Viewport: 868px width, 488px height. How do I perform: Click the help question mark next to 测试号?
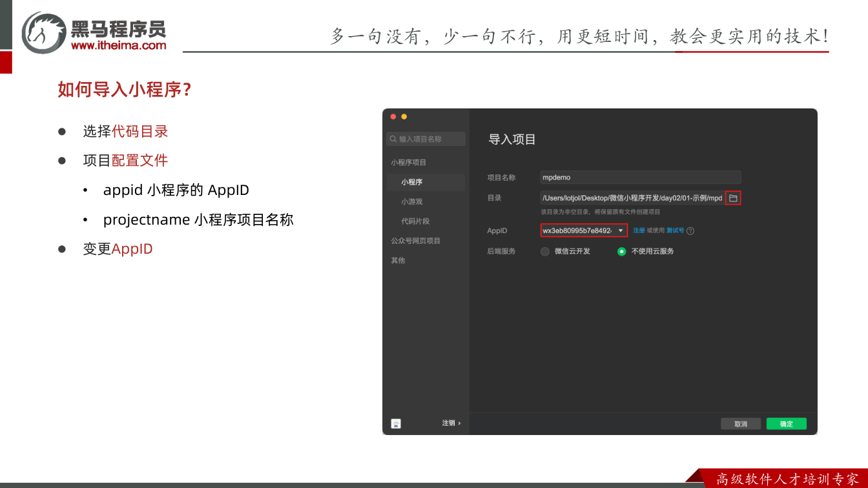690,230
